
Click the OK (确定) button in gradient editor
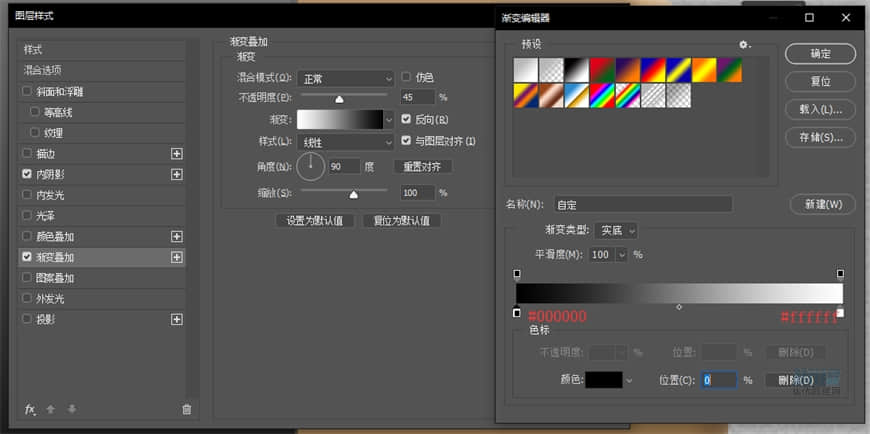820,54
